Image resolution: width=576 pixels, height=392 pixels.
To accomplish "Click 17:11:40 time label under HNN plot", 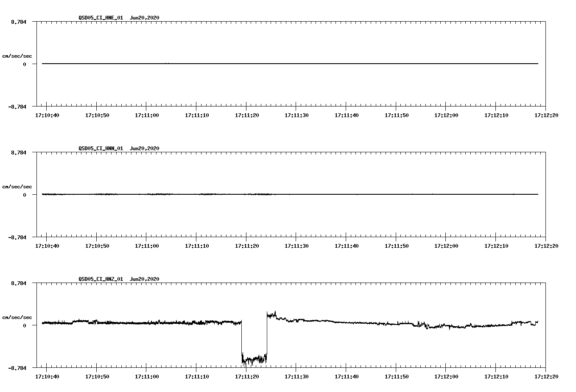I will click(x=347, y=246).
